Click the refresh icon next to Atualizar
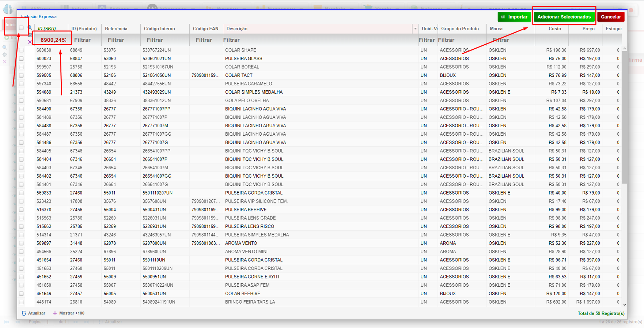 pyautogui.click(x=24, y=313)
